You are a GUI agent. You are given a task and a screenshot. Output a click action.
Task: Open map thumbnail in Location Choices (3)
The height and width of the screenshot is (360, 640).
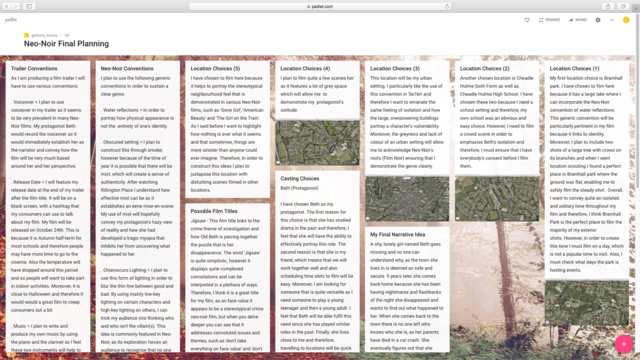coord(407,199)
